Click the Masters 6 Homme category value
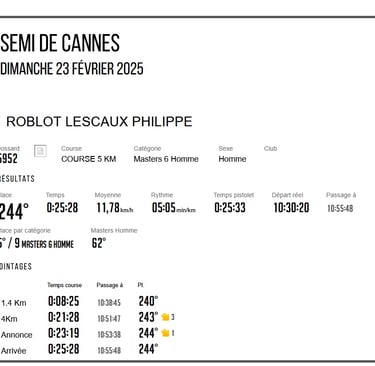 (166, 159)
